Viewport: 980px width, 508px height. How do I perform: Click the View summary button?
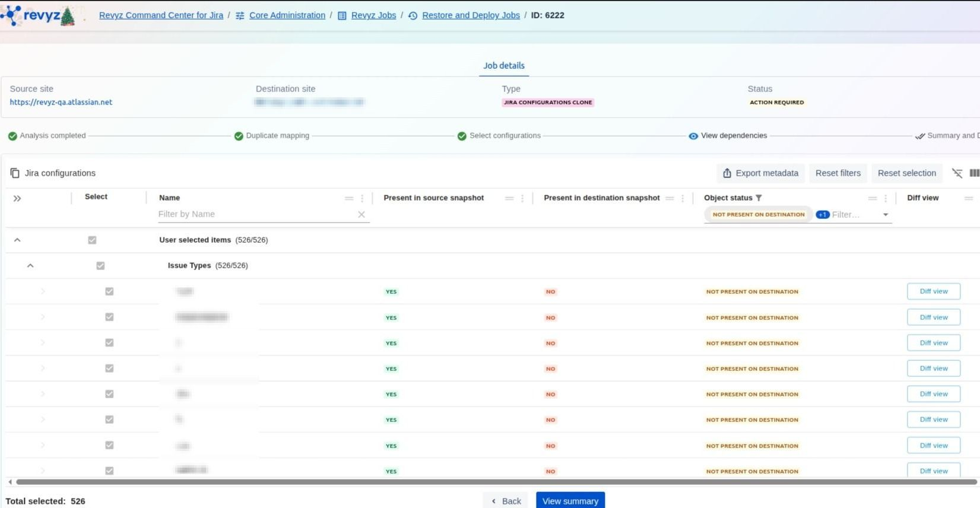click(570, 501)
